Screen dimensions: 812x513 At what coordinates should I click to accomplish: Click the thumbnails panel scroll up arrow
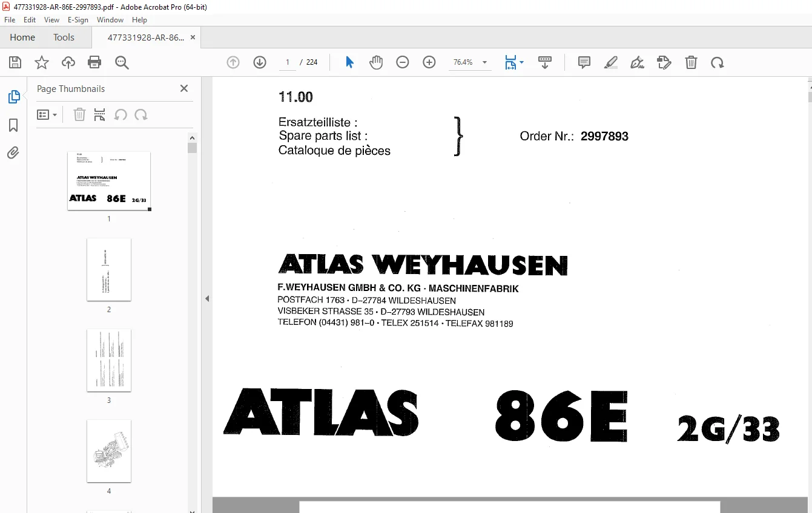tap(193, 137)
